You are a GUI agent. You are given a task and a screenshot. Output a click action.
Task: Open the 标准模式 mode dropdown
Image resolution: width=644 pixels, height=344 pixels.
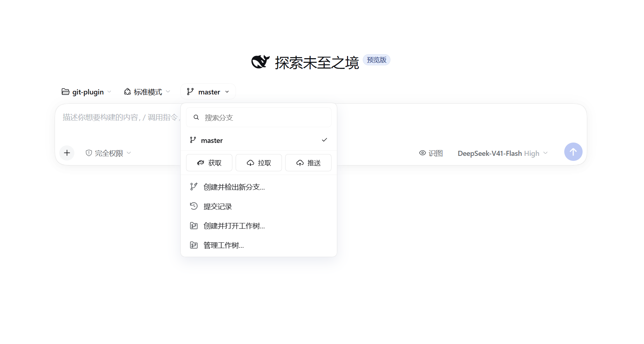[147, 92]
